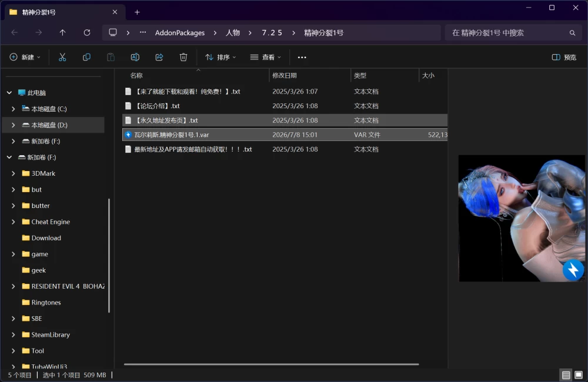Switch to large thumbnails view in status bar

coord(579,374)
